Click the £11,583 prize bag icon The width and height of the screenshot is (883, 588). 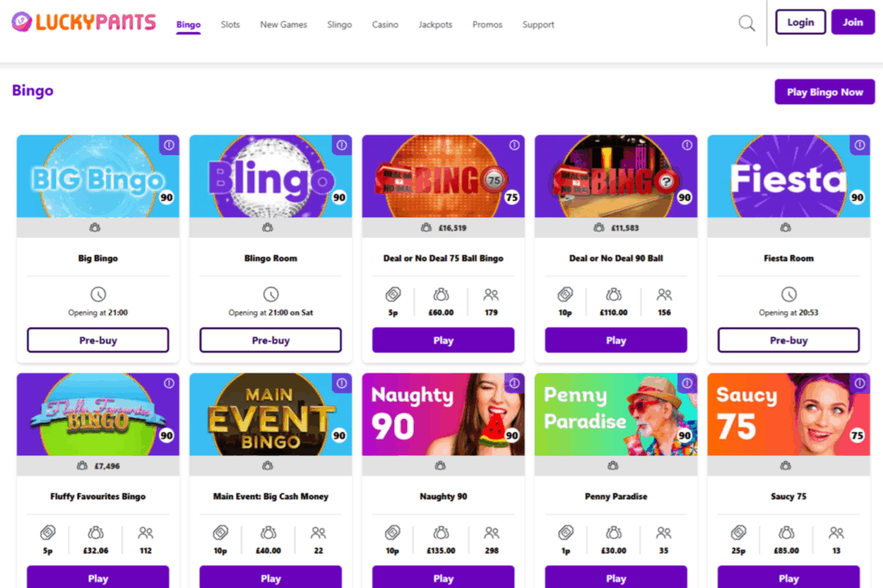point(598,227)
